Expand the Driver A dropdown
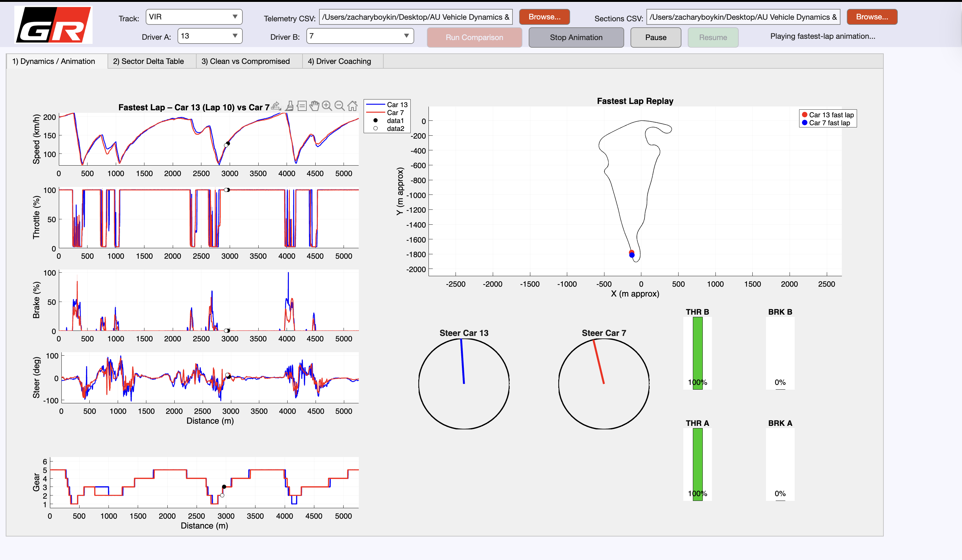Screen dimensions: 962x560 click(x=210, y=36)
